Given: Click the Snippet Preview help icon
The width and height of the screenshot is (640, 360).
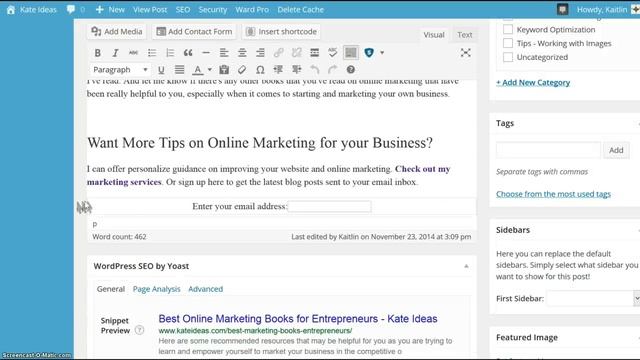Looking at the screenshot, I should pyautogui.click(x=139, y=330).
